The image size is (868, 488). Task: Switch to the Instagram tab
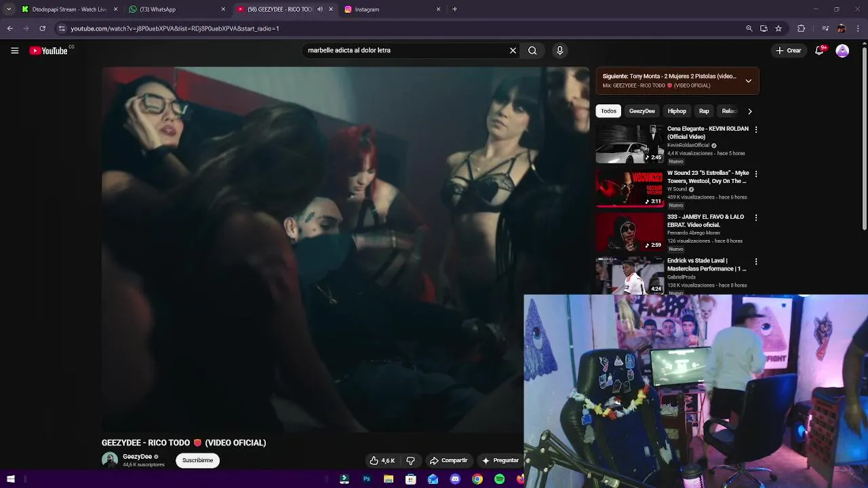tap(393, 9)
